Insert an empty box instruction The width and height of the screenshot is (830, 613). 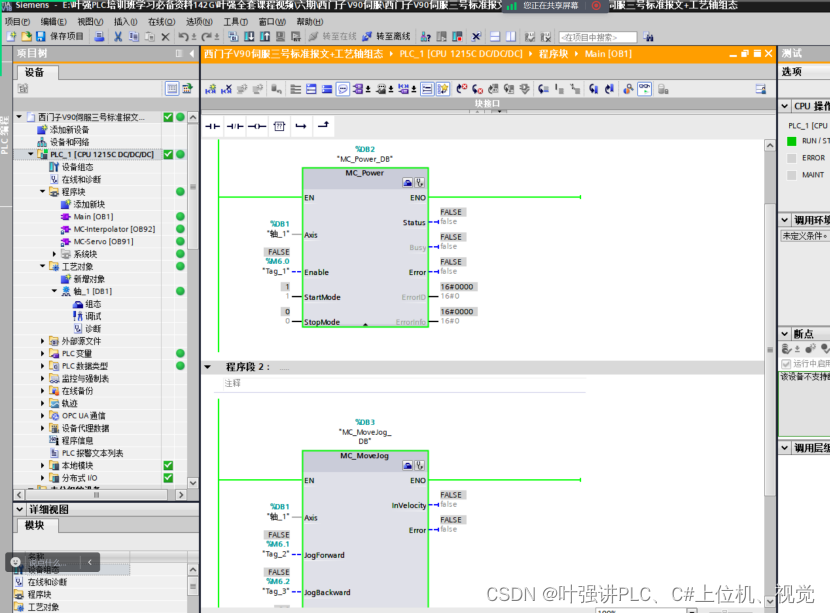[x=279, y=126]
